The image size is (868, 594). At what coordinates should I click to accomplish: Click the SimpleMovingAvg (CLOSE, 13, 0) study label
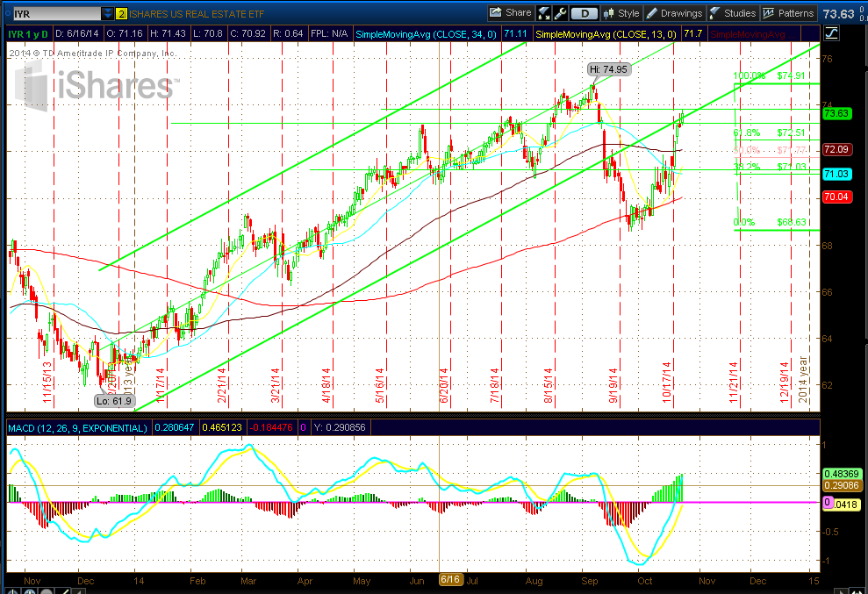pos(606,34)
